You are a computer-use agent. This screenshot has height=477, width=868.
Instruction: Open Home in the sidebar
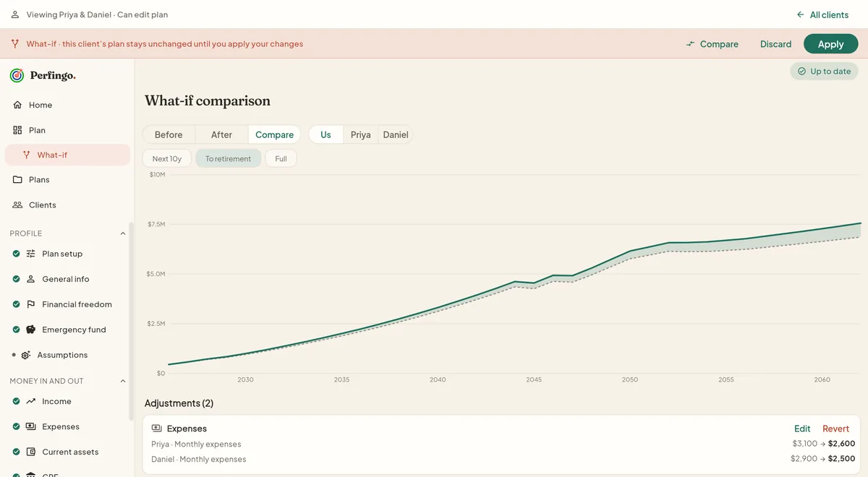[67, 105]
